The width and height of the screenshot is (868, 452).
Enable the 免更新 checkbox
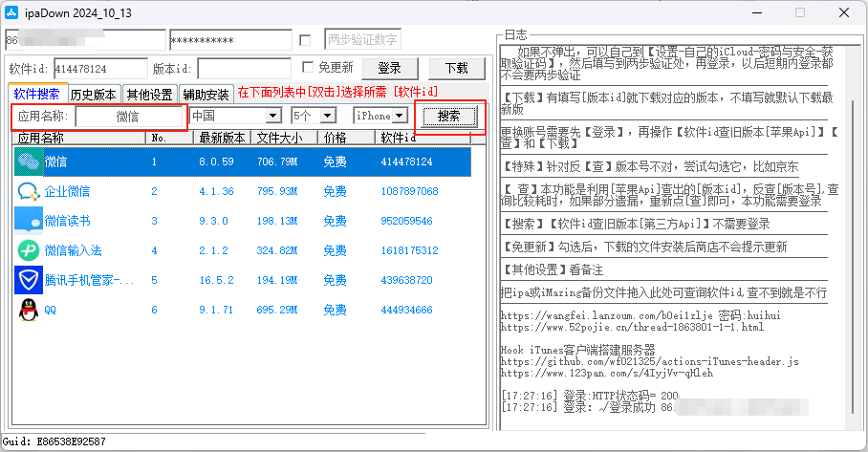(x=308, y=67)
